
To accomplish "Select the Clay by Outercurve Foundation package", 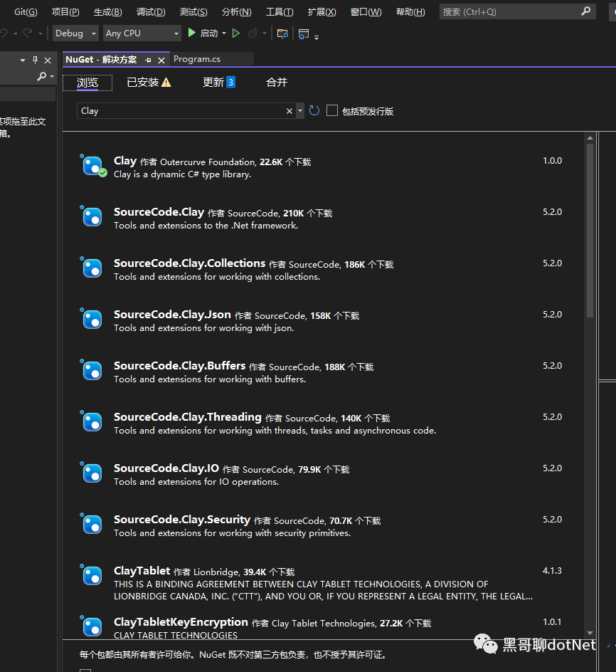I will pos(324,167).
